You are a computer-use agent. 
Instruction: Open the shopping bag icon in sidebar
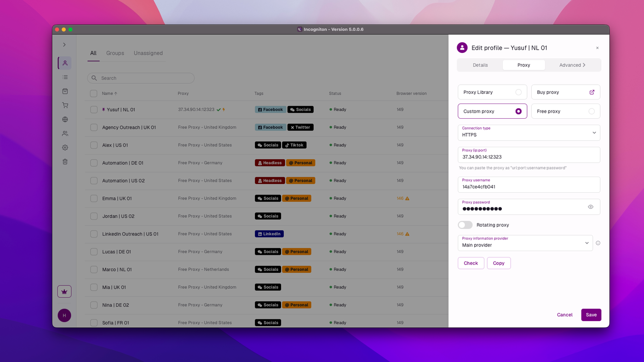65,92
